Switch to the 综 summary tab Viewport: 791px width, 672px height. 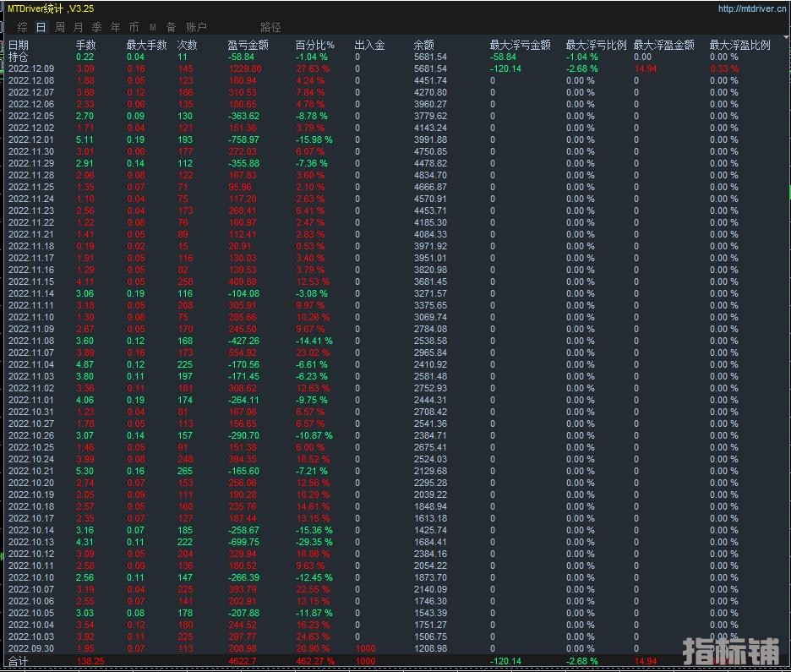pyautogui.click(x=22, y=27)
